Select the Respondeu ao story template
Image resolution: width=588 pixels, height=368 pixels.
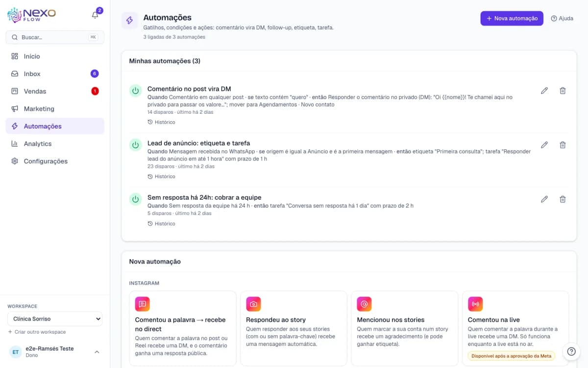click(x=294, y=328)
